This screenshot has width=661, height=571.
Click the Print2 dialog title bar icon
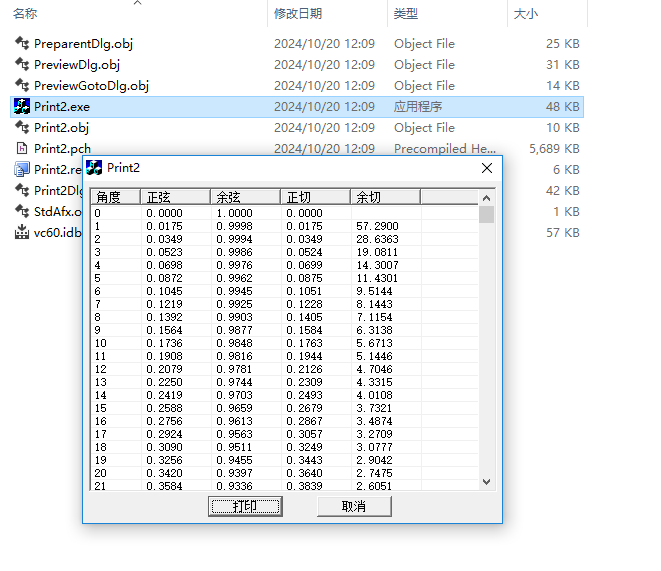click(x=94, y=168)
